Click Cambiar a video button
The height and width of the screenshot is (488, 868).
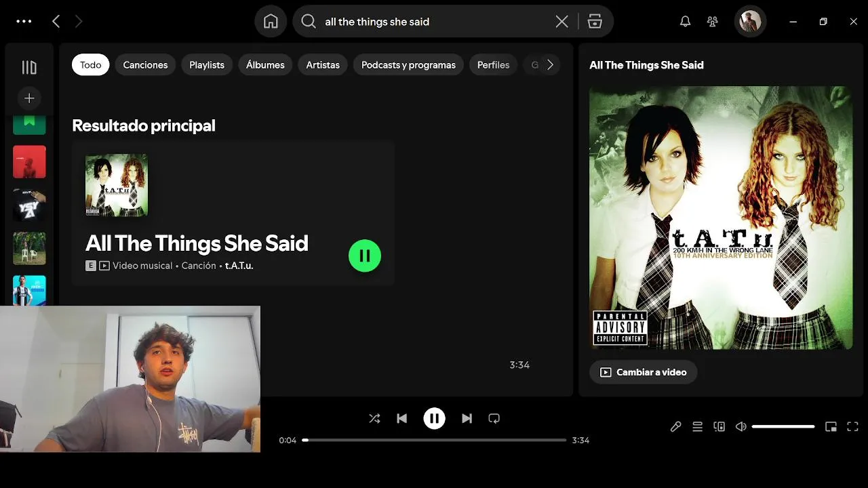click(x=643, y=372)
